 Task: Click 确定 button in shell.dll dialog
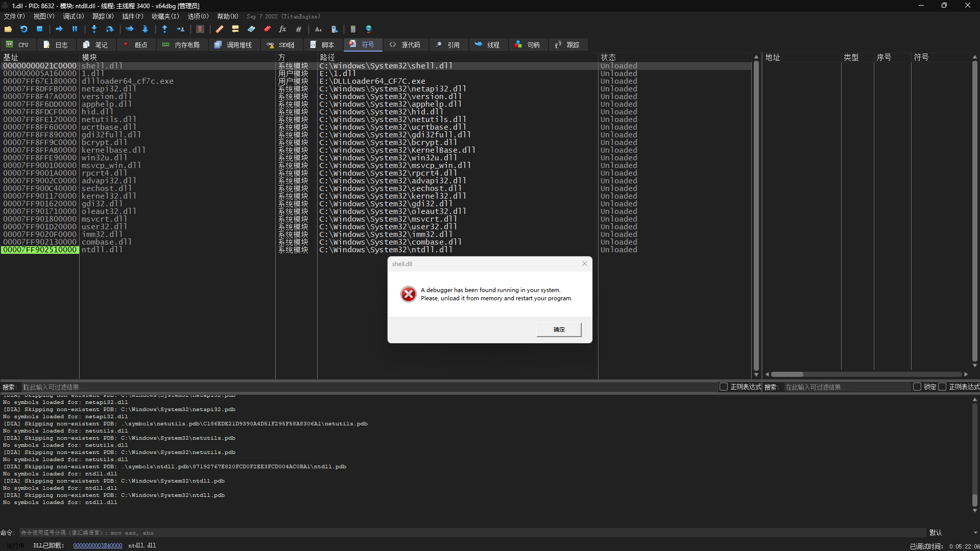[559, 330]
